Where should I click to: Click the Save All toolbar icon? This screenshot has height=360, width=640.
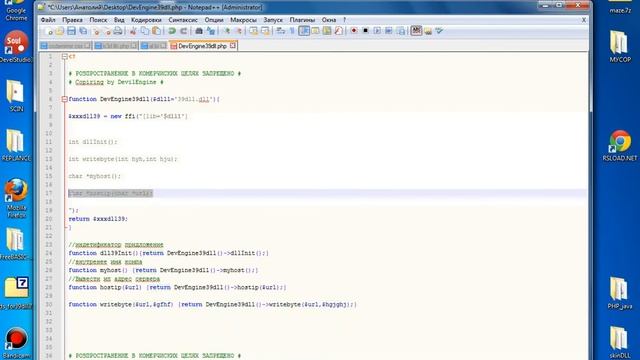(83, 31)
